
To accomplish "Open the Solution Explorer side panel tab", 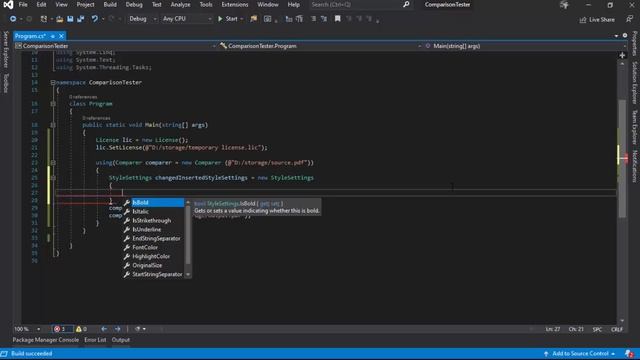I will coord(635,83).
